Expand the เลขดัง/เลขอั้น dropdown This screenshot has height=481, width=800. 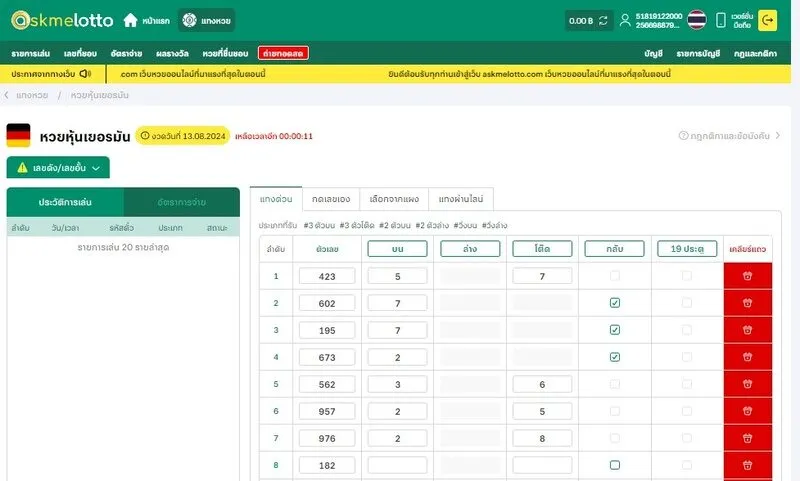click(58, 168)
